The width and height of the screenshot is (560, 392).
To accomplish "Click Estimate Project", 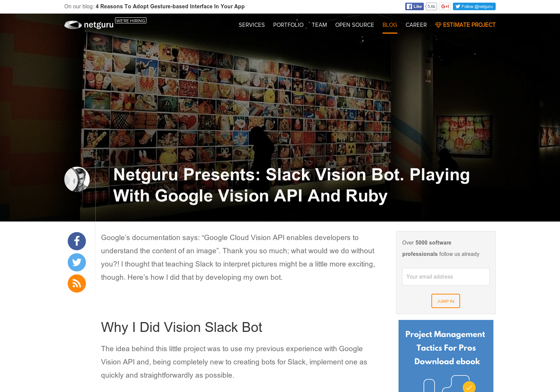I will (470, 25).
